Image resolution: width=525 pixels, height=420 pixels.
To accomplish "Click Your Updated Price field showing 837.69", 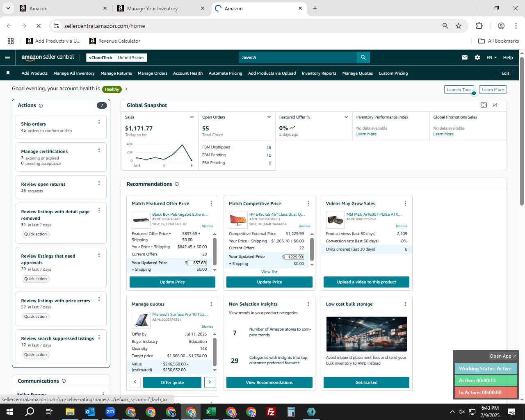I will tap(197, 263).
